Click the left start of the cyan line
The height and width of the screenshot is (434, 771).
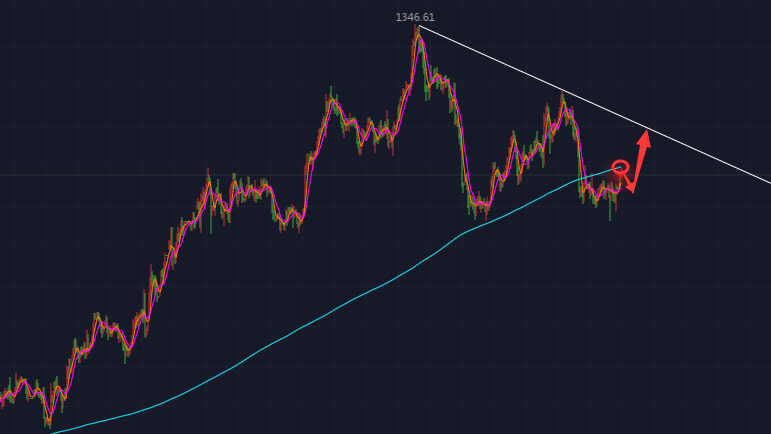55,432
